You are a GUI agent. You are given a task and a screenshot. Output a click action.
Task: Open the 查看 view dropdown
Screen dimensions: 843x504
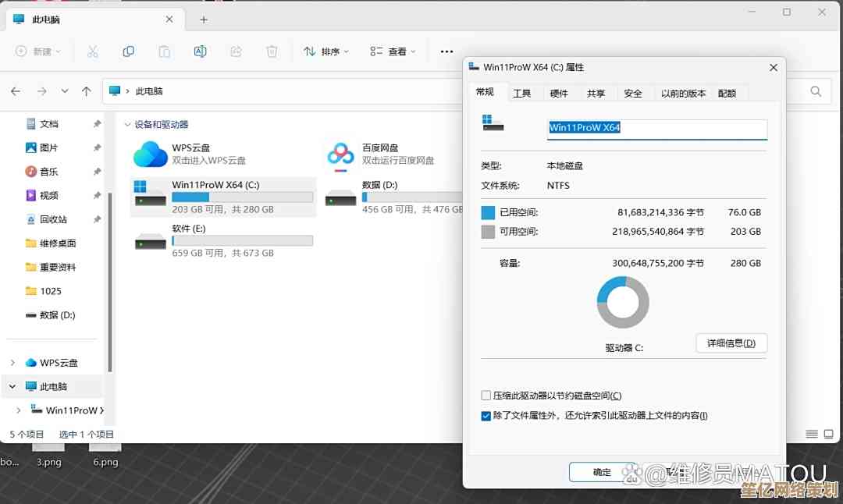pos(393,51)
